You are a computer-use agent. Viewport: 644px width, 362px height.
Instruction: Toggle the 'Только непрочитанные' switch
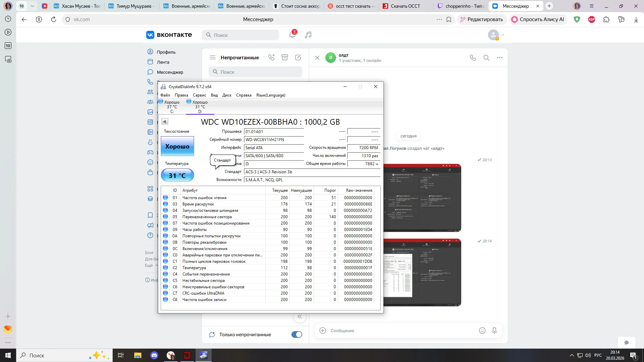tap(297, 335)
